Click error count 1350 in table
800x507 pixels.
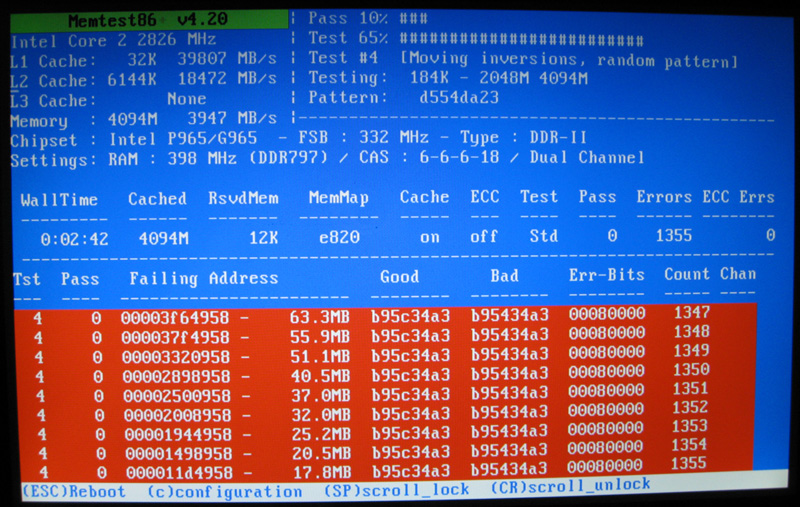click(691, 369)
